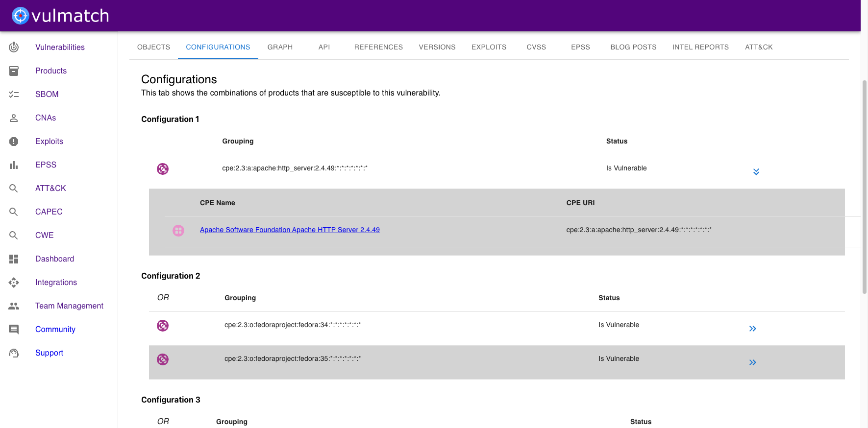Viewport: 868px width, 428px height.
Task: Click the EPSS bar chart icon
Action: click(x=14, y=165)
